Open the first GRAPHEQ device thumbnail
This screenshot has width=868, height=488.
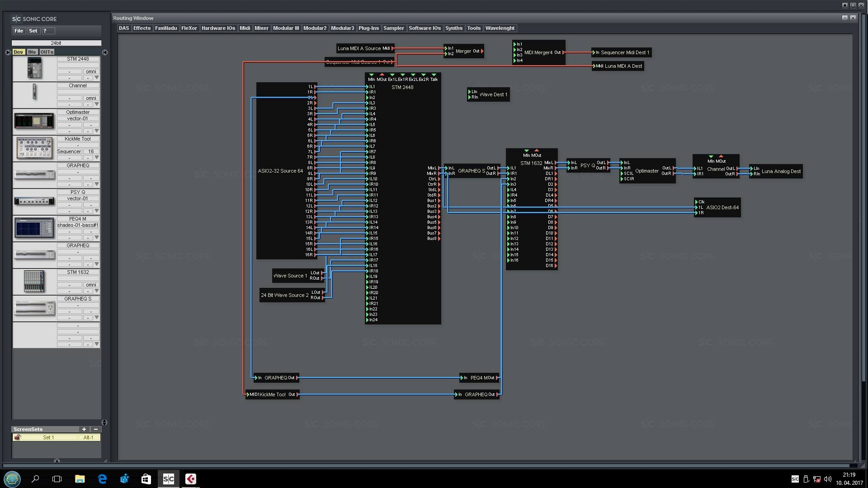coord(34,174)
